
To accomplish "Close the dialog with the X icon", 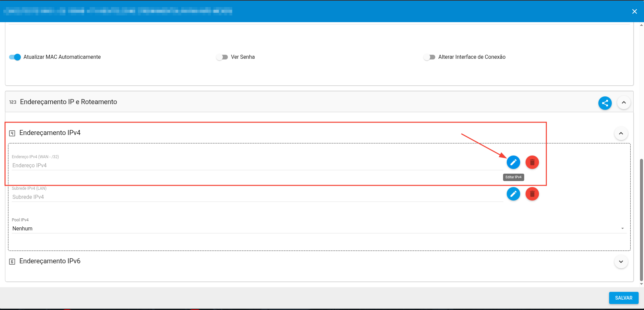I will point(634,11).
